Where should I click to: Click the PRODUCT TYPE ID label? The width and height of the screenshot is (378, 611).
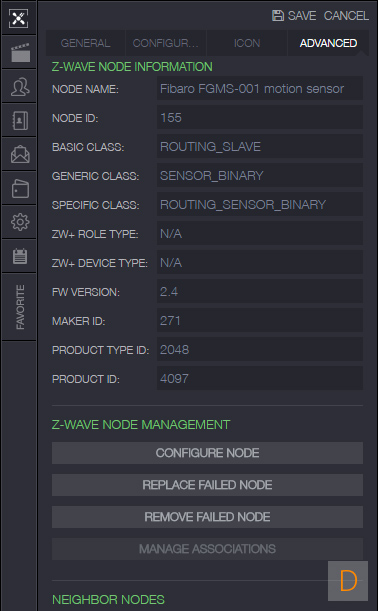101,350
